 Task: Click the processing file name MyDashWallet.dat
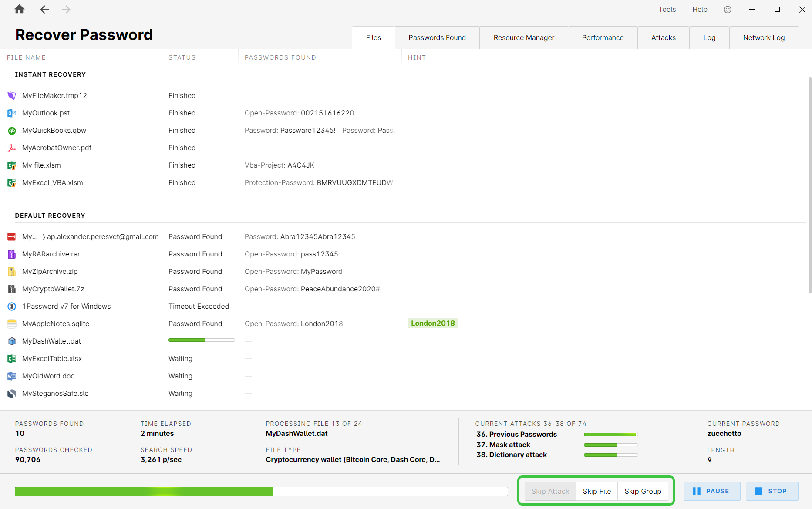coord(296,433)
